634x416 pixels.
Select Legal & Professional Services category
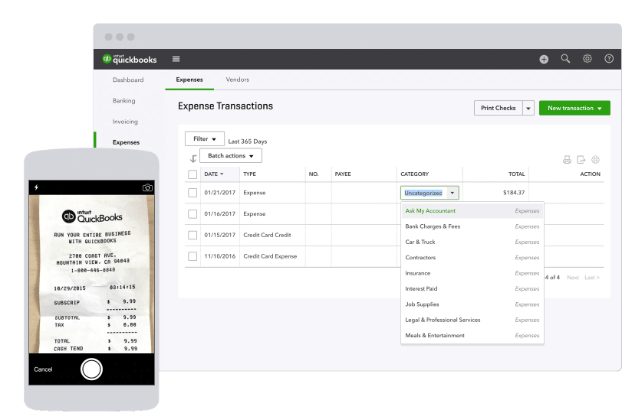click(x=472, y=320)
